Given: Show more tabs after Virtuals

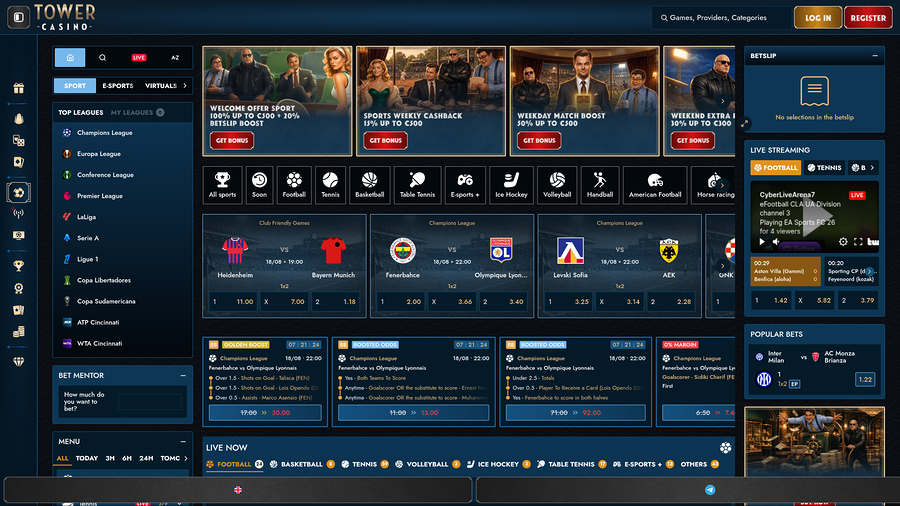Looking at the screenshot, I should pos(185,85).
